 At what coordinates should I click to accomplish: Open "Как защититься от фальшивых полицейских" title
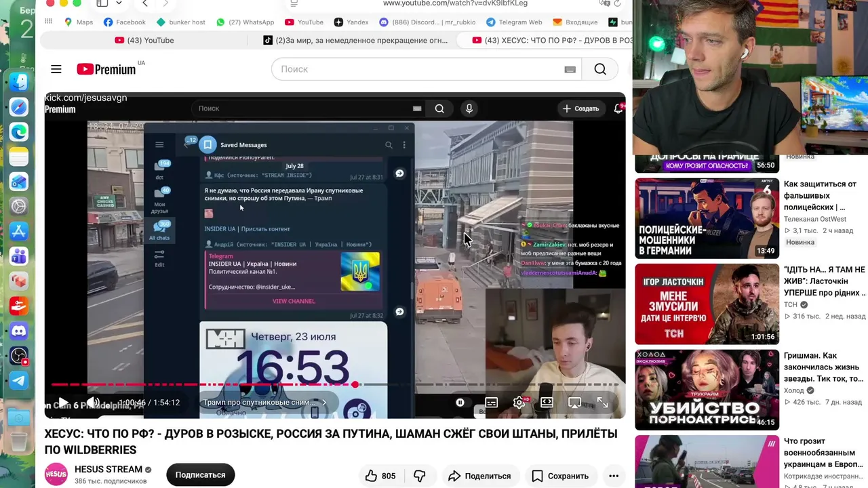tap(821, 195)
